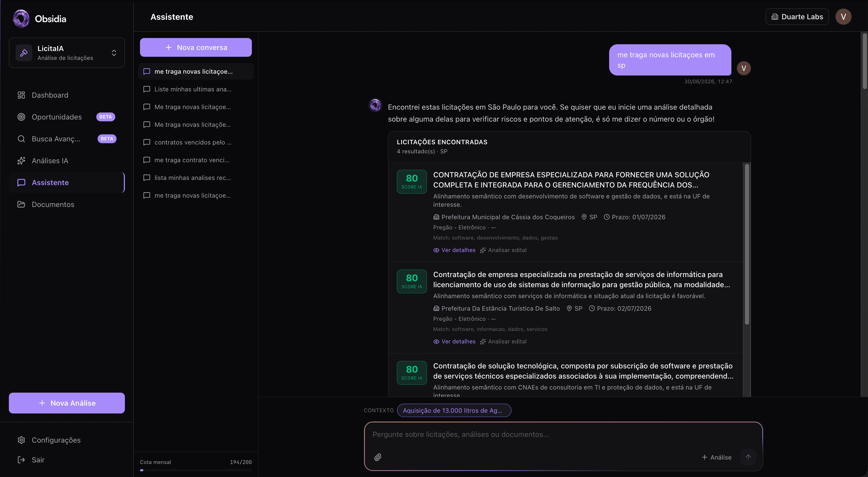Open Dashboard in the sidebar

67,95
